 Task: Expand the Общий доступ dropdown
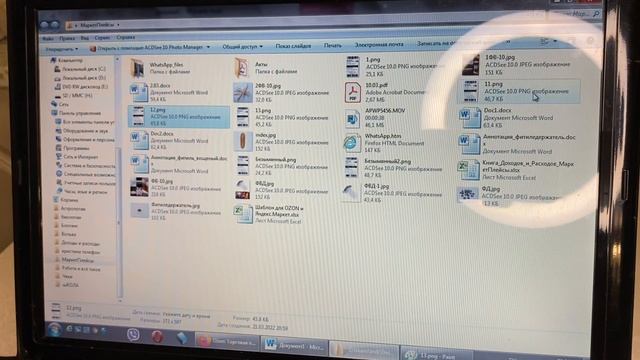pyautogui.click(x=242, y=47)
